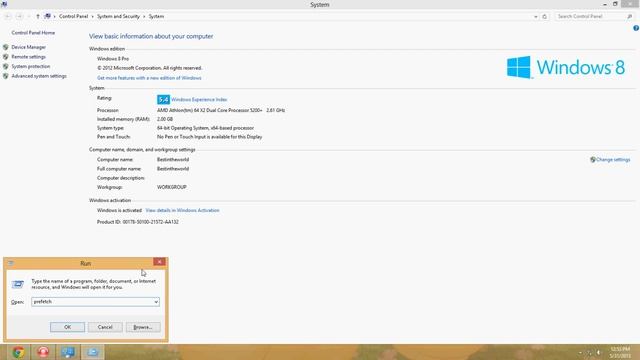Image resolution: width=640 pixels, height=360 pixels.
Task: Click Cancel in the Run dialog
Action: coord(105,327)
